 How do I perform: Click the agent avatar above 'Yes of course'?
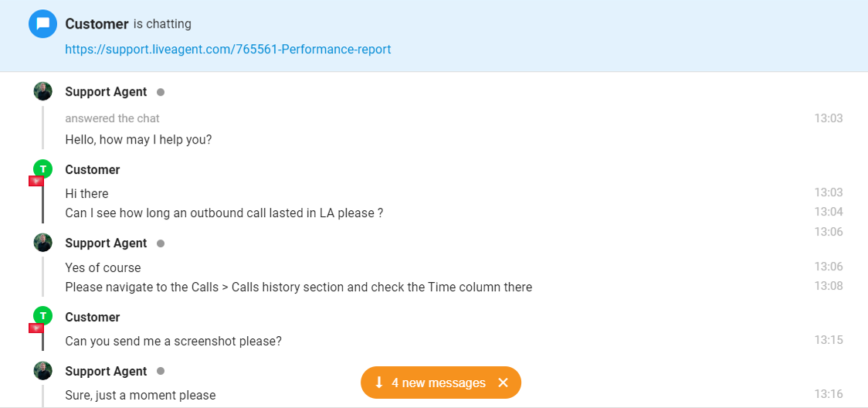click(43, 243)
